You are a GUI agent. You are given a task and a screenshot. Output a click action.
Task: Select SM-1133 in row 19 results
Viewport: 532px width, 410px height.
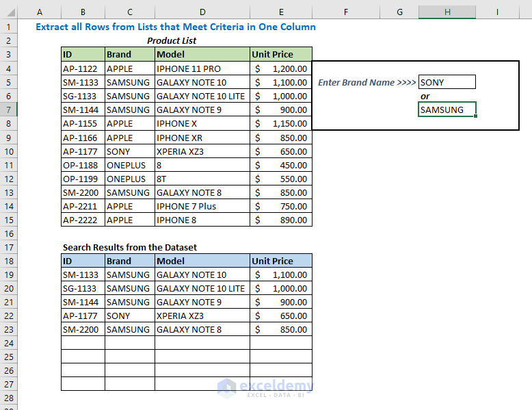point(83,274)
